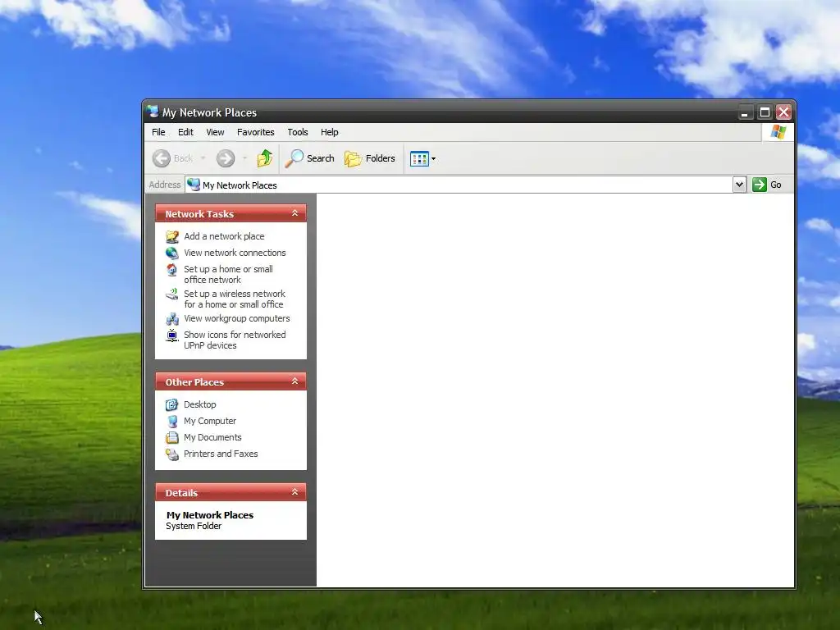840x630 pixels.
Task: Click the Printers and Faxes icon
Action: [x=172, y=454]
